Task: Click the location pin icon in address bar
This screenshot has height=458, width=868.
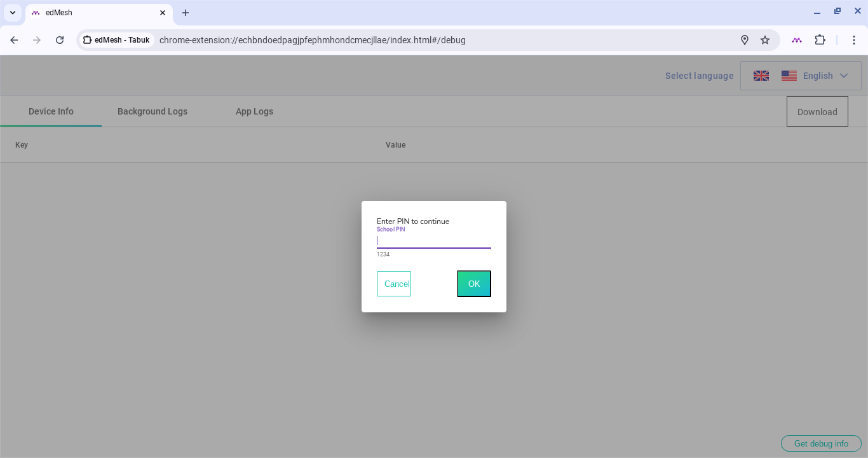Action: tap(745, 40)
